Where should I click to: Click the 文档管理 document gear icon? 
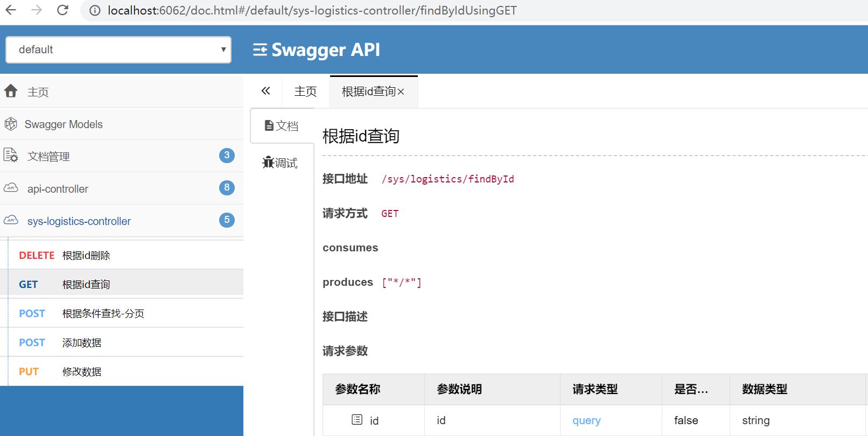11,156
